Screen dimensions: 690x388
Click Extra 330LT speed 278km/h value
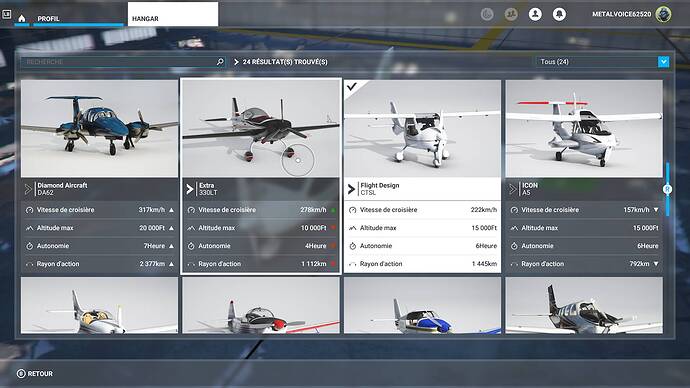313,210
